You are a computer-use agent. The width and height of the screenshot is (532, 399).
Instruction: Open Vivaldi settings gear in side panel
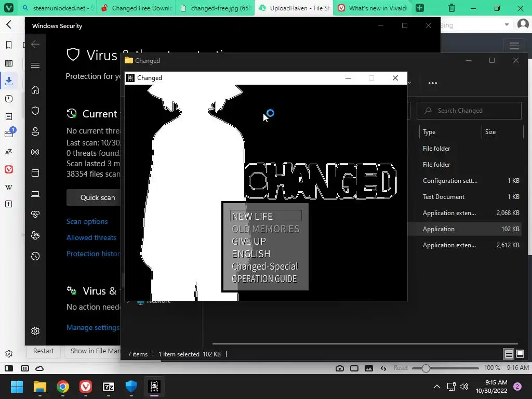tap(9, 354)
